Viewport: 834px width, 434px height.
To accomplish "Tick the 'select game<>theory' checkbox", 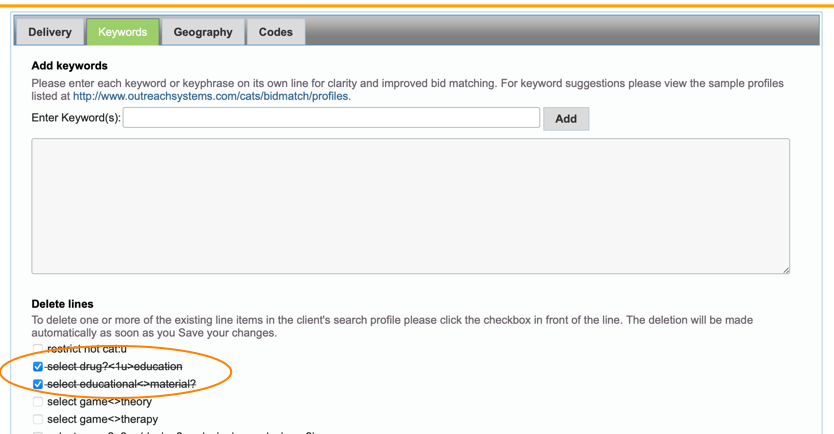I will (x=38, y=402).
